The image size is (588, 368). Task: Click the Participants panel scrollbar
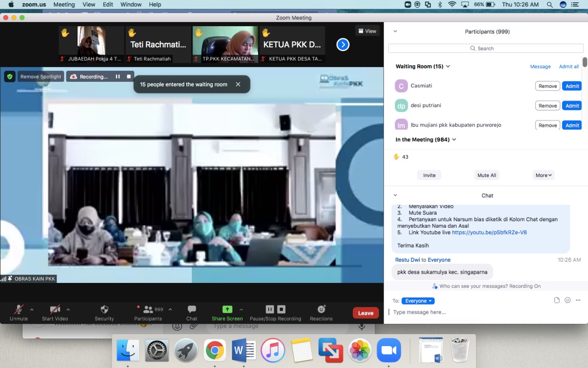point(585,62)
